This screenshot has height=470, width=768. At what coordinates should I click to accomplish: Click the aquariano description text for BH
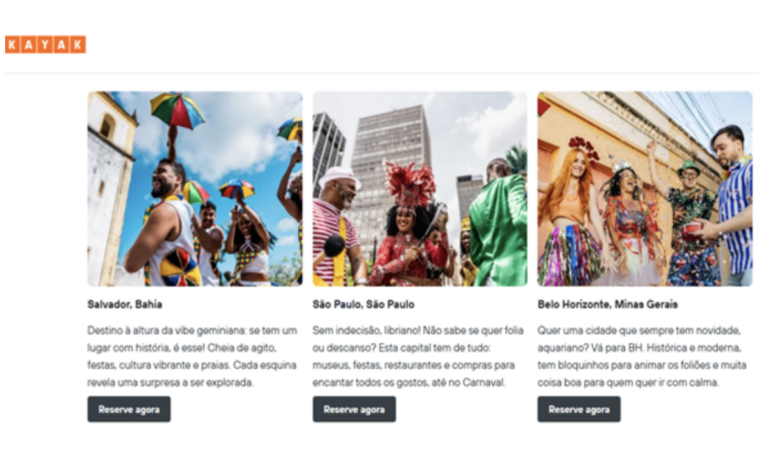click(642, 356)
